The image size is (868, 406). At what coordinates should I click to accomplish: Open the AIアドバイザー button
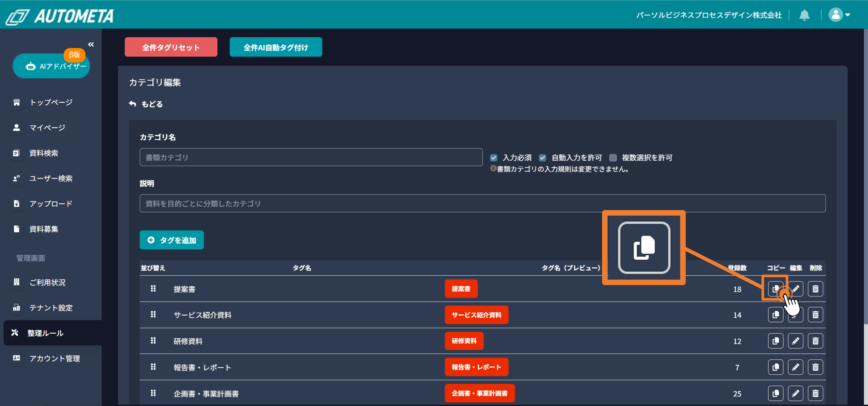point(51,66)
